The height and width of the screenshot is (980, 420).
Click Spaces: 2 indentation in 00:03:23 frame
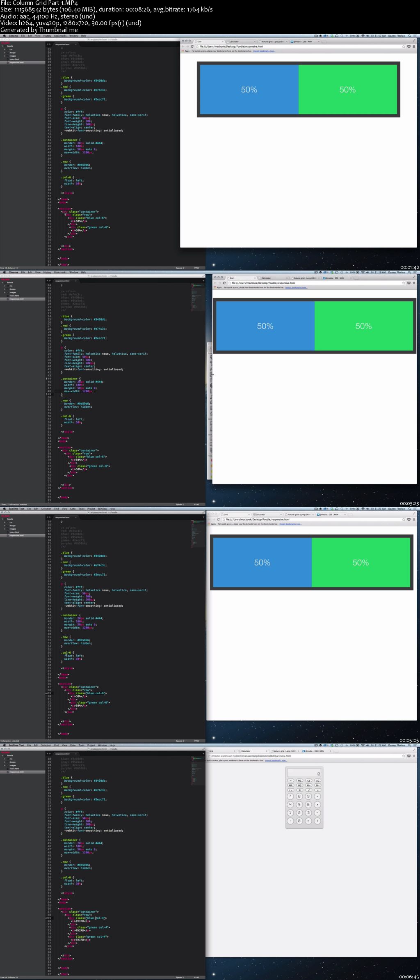(180, 504)
